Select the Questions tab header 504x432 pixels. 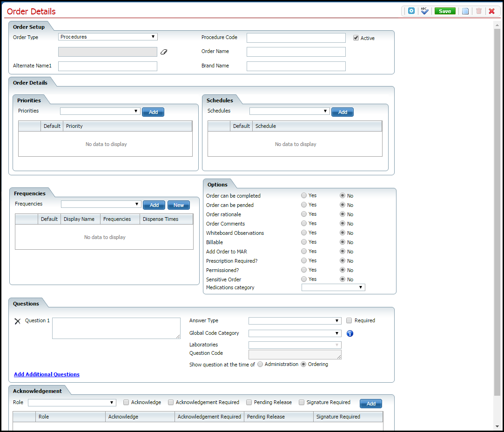coord(26,304)
